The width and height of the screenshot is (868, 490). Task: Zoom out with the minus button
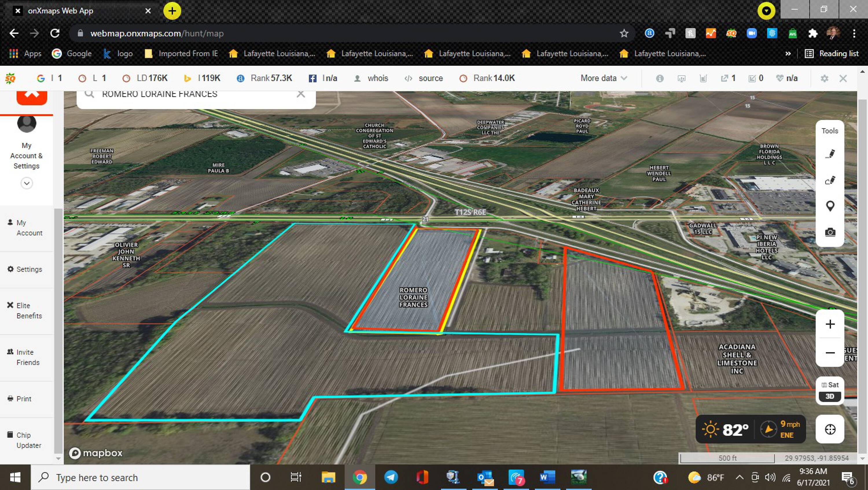tap(830, 353)
